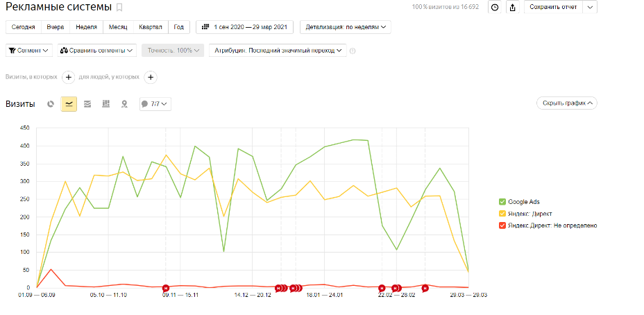Click the Рекламные системы page title

pyautogui.click(x=59, y=7)
